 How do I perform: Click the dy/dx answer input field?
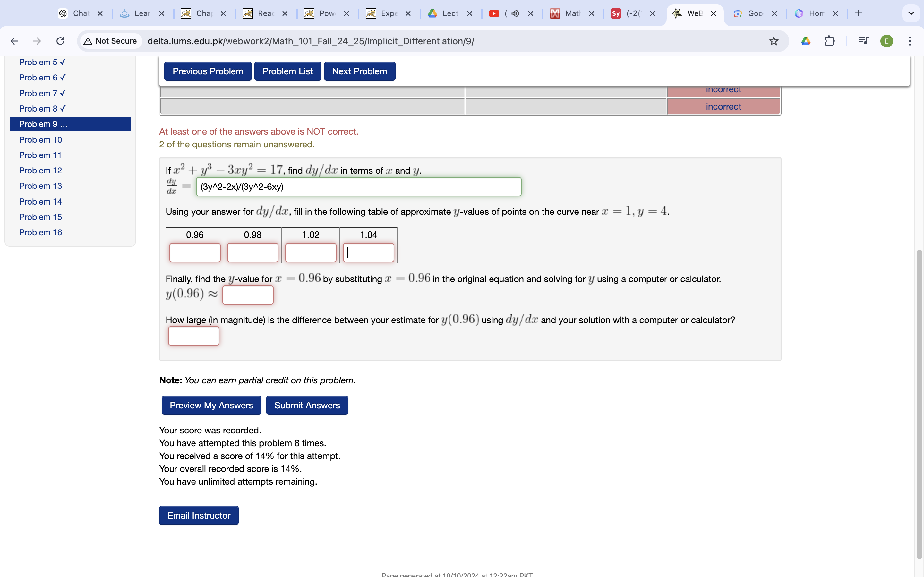click(x=359, y=187)
